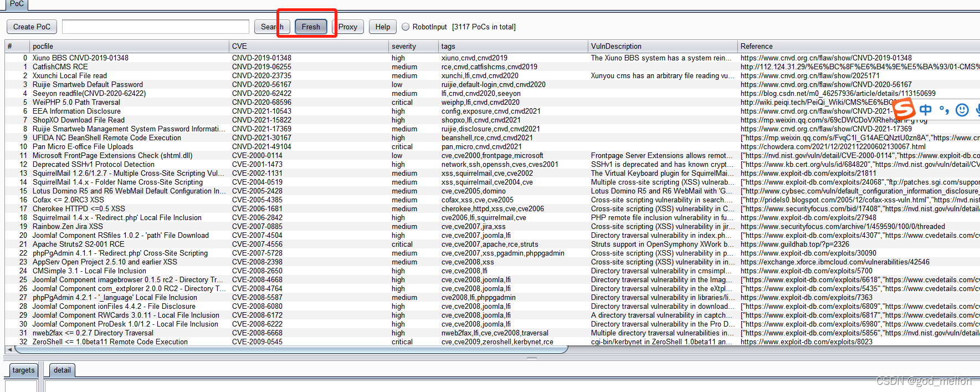Sort by the VulnDescription column header
980x392 pixels.
tap(663, 46)
